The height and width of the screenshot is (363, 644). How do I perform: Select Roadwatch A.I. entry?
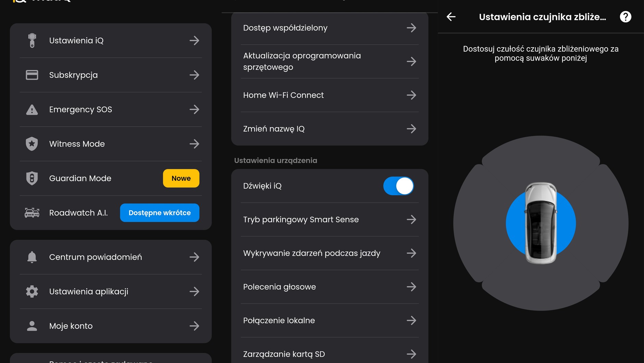(111, 213)
